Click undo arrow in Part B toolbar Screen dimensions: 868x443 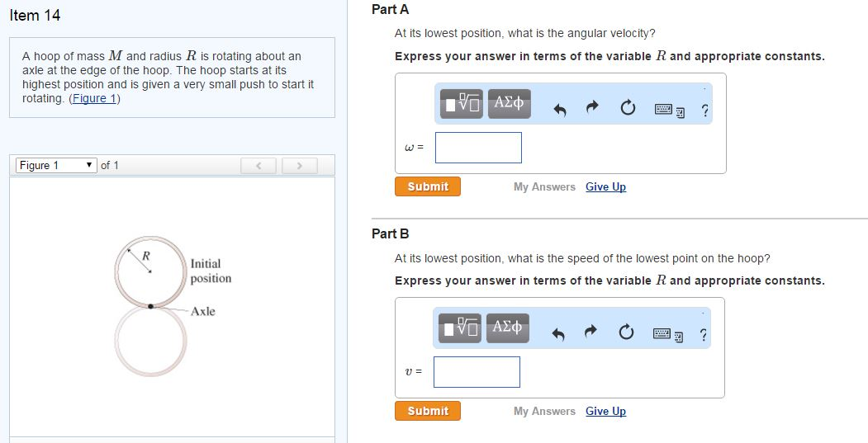point(560,334)
